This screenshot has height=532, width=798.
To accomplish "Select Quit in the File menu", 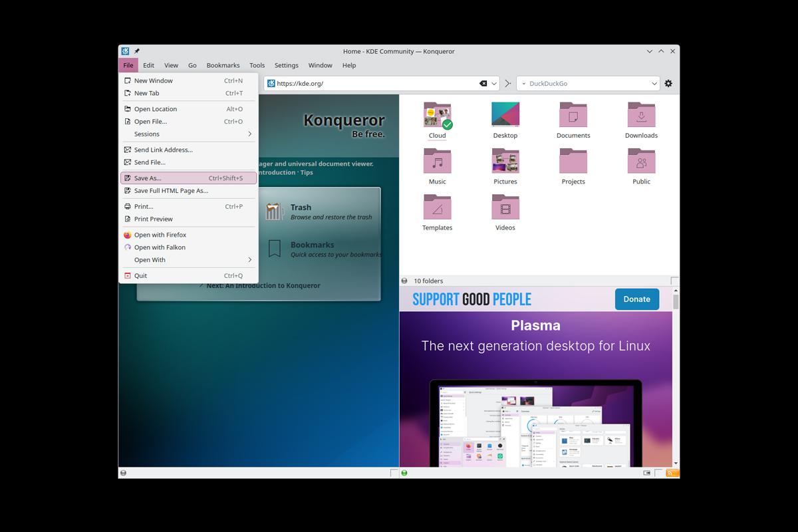I will coord(188,275).
